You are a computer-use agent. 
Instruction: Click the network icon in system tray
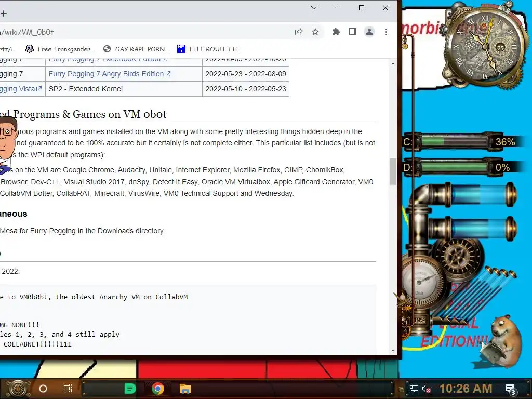tap(414, 389)
